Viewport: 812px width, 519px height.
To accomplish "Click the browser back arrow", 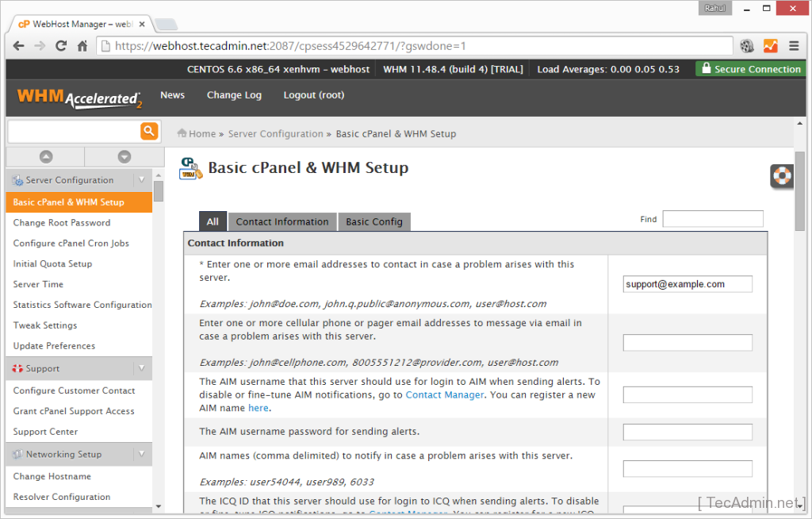I will click(19, 46).
